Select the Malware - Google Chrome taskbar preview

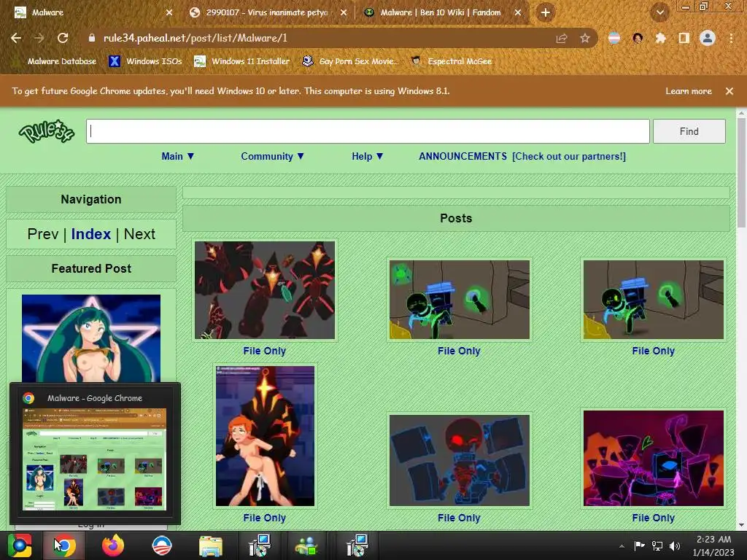95,453
